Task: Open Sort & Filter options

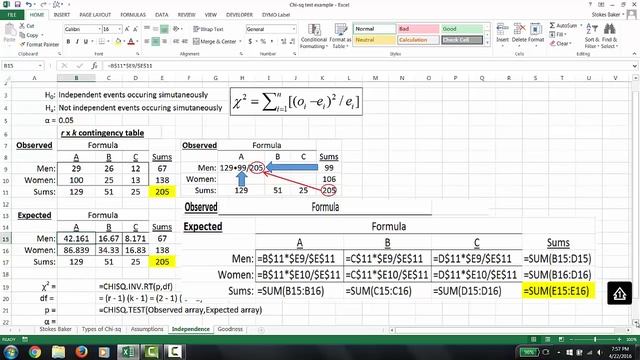Action: click(591, 36)
